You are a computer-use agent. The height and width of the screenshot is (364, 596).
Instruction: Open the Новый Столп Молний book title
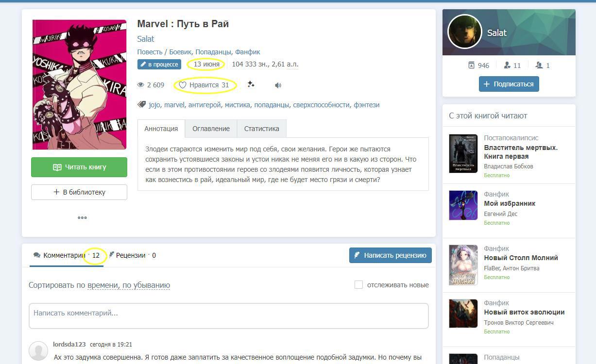(521, 258)
